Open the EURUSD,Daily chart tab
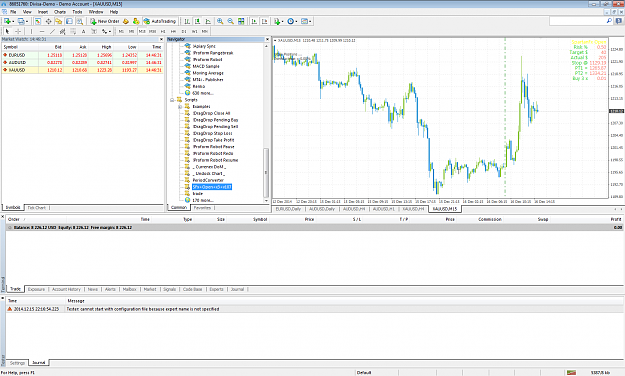The height and width of the screenshot is (376, 625). click(288, 209)
